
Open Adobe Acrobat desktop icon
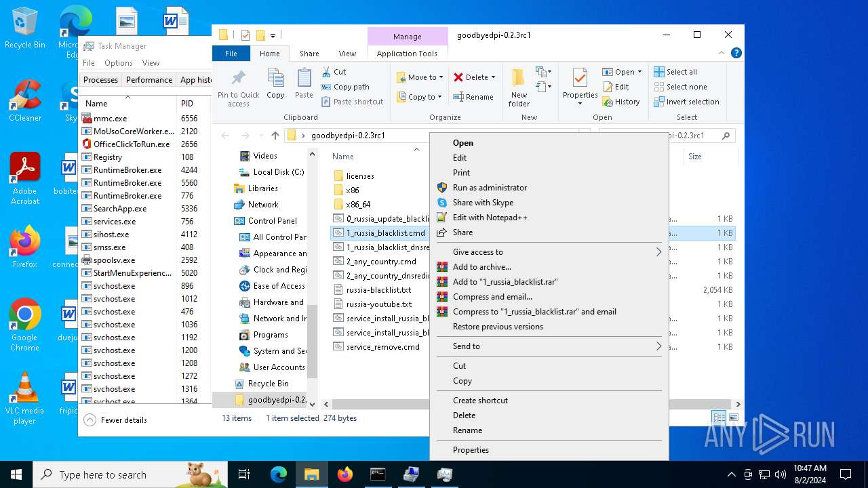(25, 179)
